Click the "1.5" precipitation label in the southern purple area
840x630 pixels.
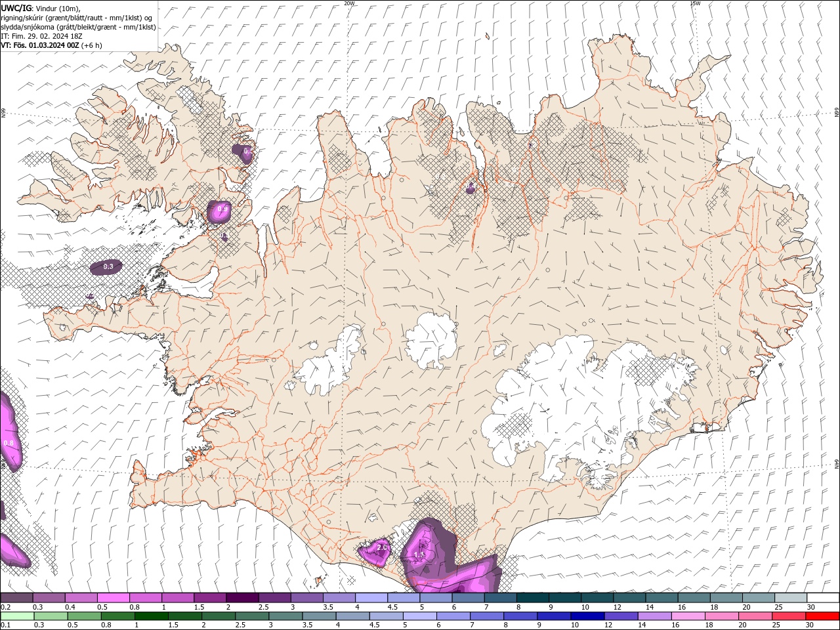pos(420,555)
